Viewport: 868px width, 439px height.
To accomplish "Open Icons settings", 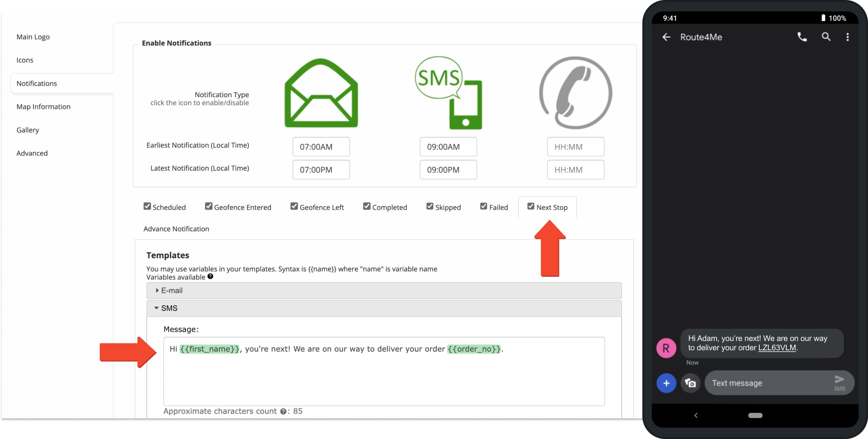I will (x=25, y=60).
